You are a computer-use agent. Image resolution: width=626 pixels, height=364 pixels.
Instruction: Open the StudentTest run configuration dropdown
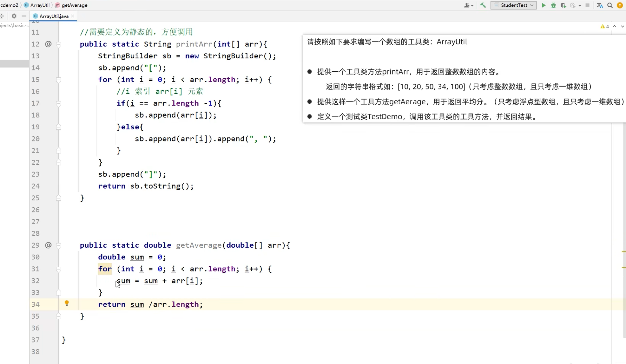click(x=513, y=5)
